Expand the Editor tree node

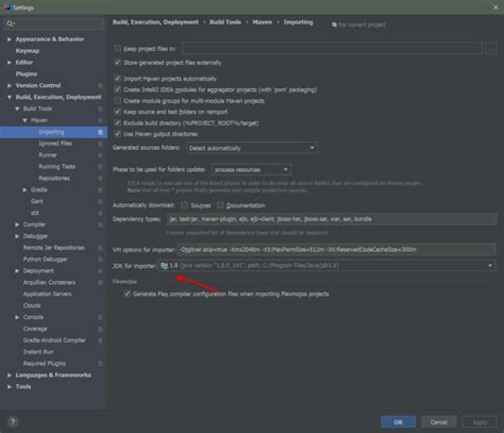9,62
